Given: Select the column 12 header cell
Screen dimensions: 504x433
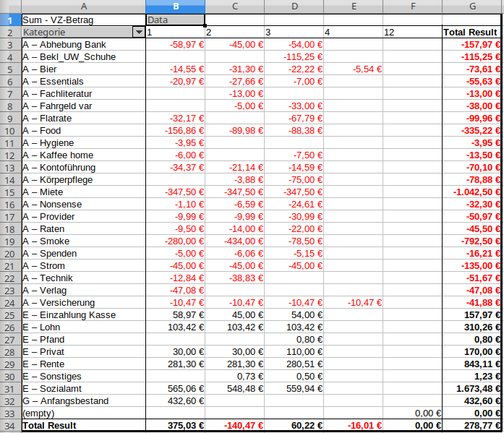Looking at the screenshot, I should (x=412, y=33).
